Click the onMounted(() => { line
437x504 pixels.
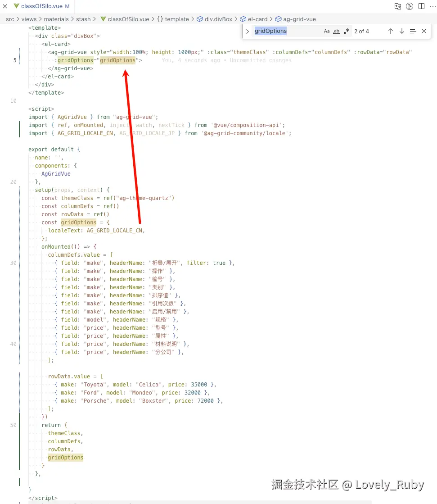click(69, 246)
